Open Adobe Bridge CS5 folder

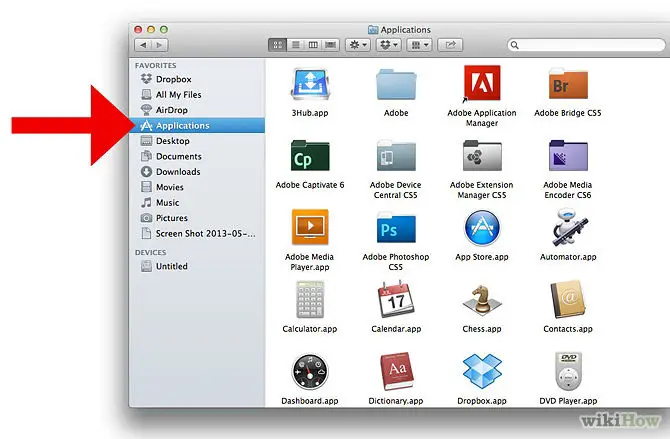[568, 84]
